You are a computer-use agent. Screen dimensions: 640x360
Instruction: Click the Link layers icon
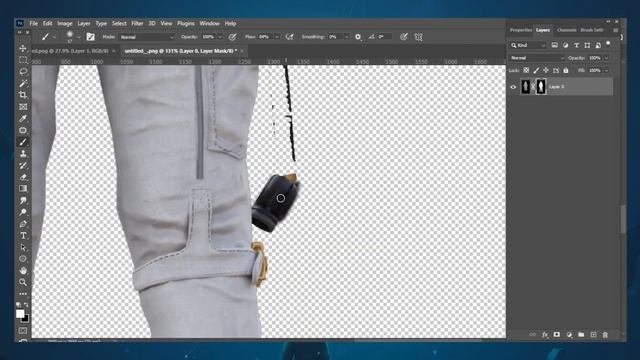click(533, 335)
